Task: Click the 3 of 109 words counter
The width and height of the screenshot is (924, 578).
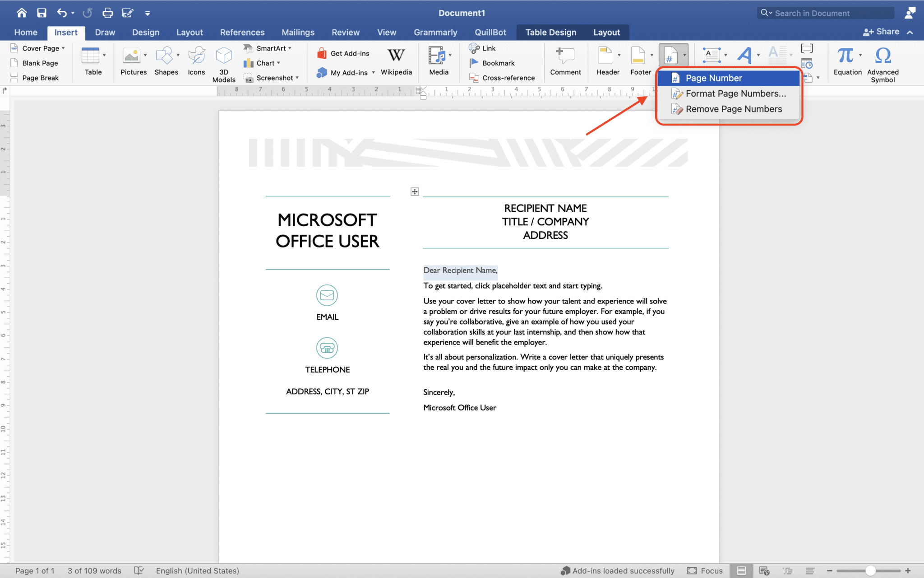Action: tap(94, 571)
